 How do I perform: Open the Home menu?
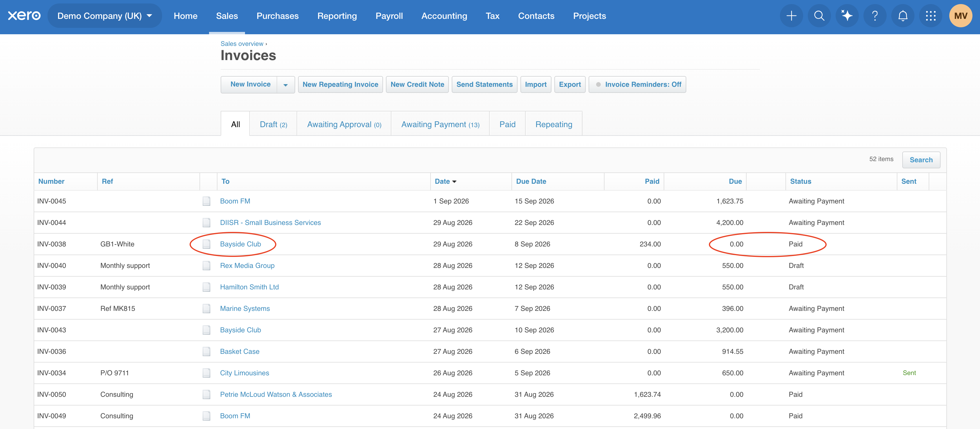186,16
